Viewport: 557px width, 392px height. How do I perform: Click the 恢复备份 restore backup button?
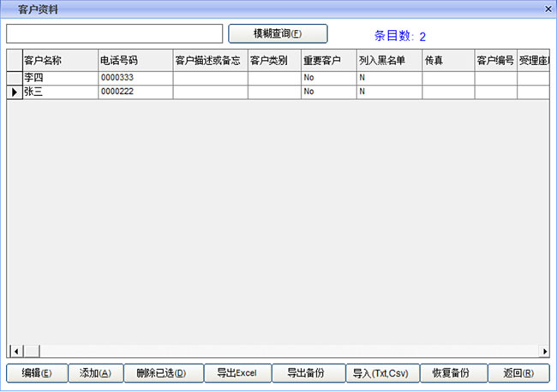coord(453,373)
